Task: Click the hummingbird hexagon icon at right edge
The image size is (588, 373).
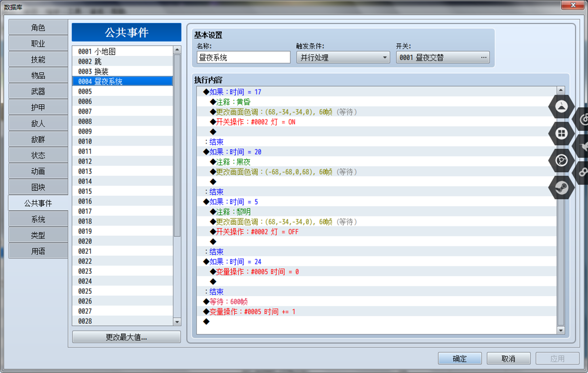Action: pos(583,147)
